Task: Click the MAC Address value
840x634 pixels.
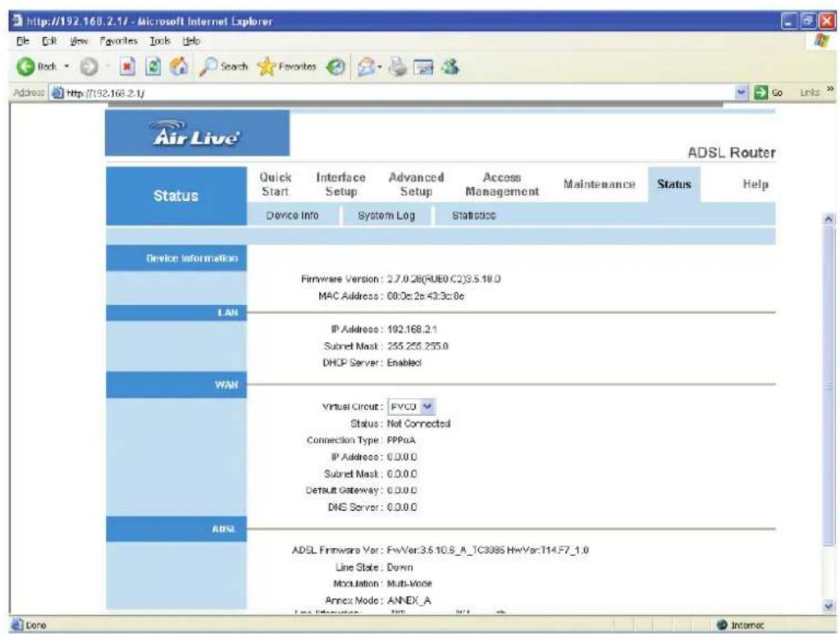Action: [x=426, y=296]
